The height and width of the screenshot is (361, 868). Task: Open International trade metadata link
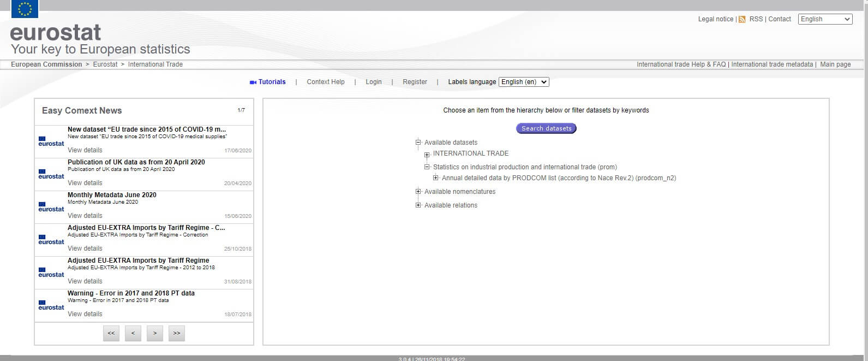click(x=772, y=64)
